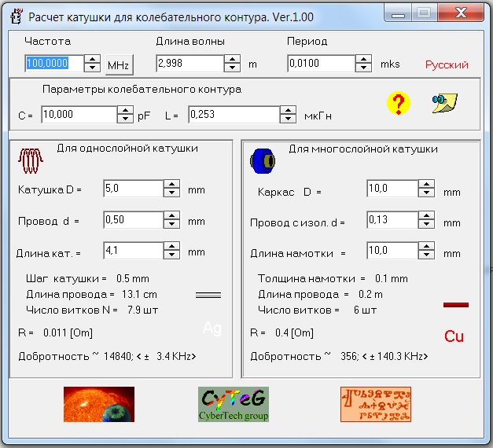The width and height of the screenshot is (493, 448).
Task: Click the coil diameter Катушка D field
Action: point(132,189)
